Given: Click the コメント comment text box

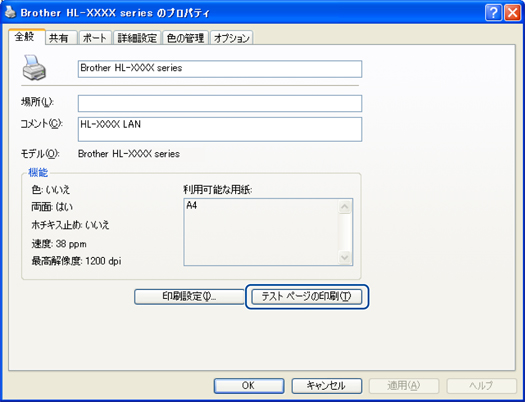Looking at the screenshot, I should (220, 129).
